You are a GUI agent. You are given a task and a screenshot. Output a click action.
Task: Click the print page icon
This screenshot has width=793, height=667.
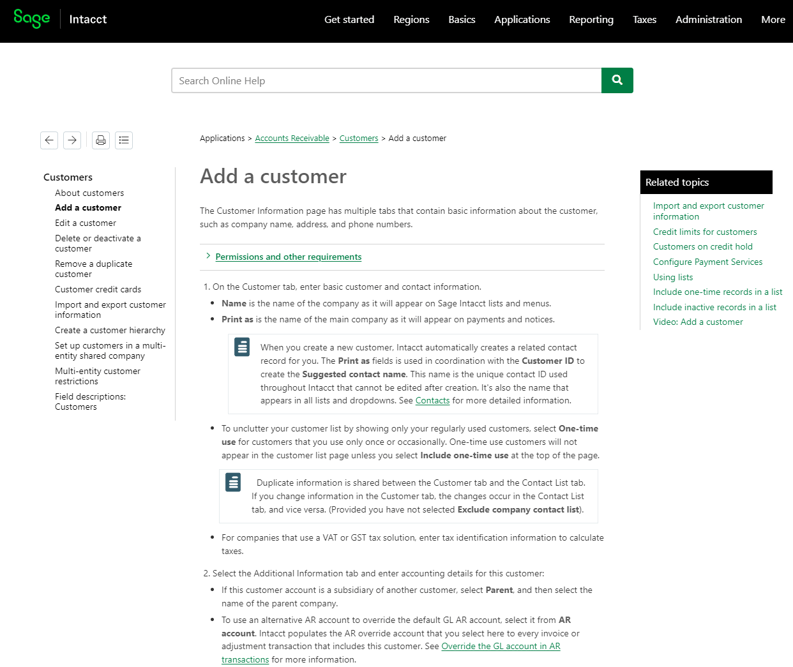coord(101,140)
